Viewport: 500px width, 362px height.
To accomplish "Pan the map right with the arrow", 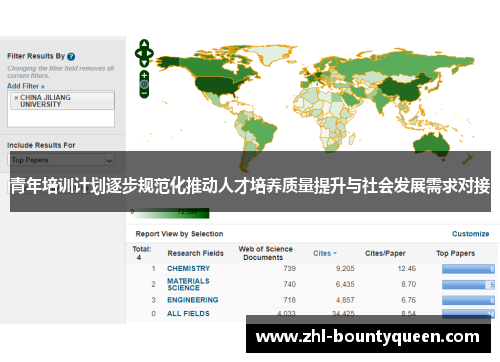I will 150,53.
